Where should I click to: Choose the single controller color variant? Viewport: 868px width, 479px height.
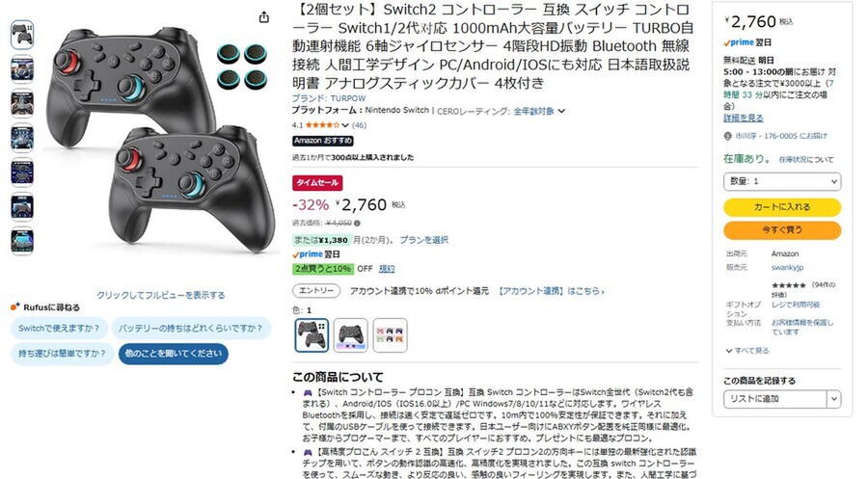(x=350, y=335)
